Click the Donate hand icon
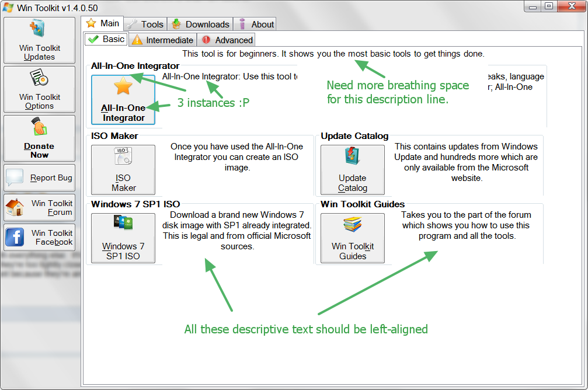The image size is (588, 390). [39, 126]
